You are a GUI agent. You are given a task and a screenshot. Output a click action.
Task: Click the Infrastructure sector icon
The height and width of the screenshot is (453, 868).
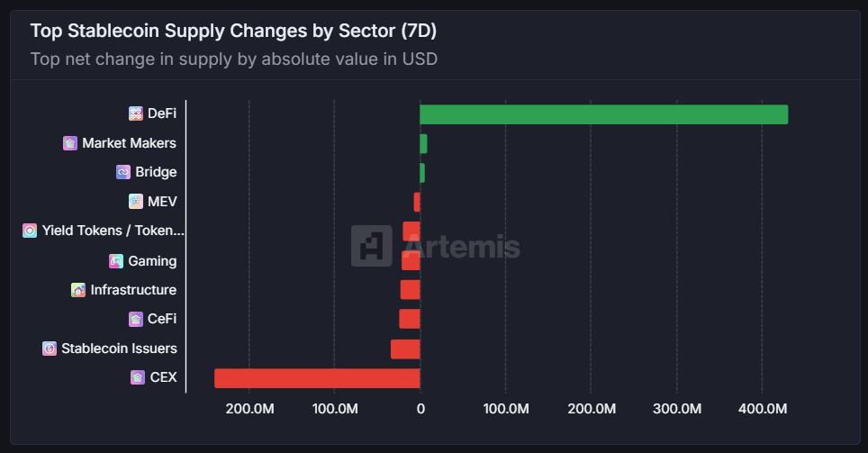coord(78,290)
